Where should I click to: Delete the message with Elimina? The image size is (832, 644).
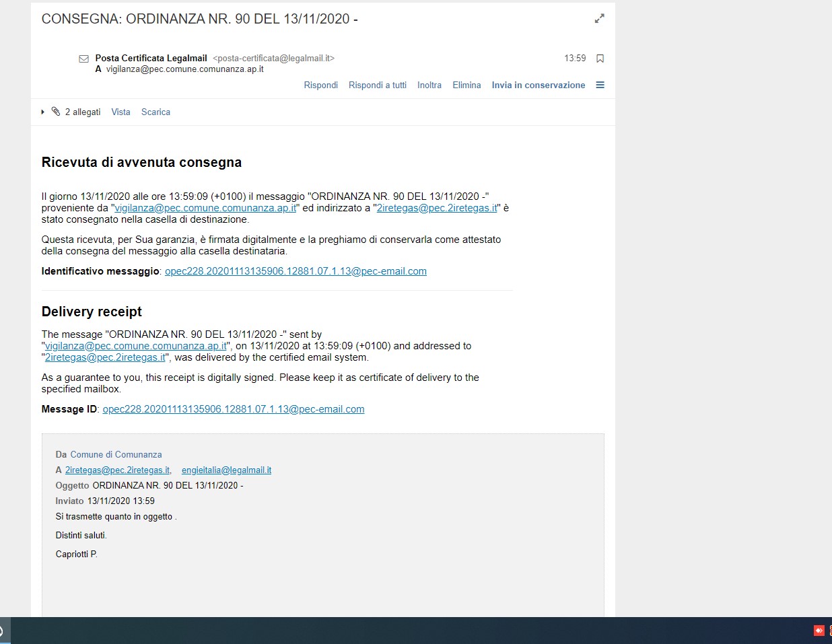coord(466,85)
